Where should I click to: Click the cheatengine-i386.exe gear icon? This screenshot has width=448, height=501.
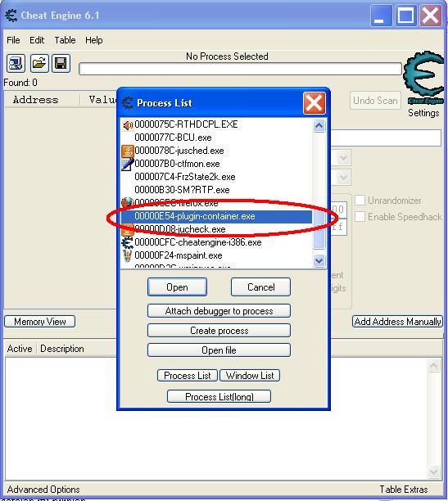(127, 242)
